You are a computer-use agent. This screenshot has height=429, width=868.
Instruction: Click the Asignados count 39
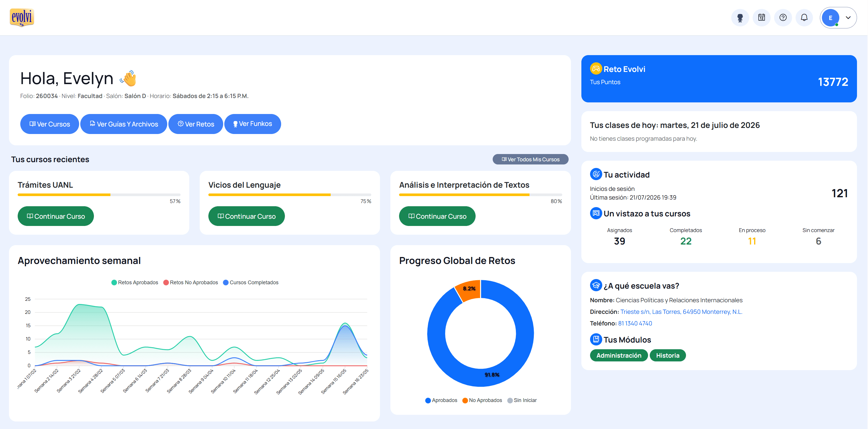(619, 241)
